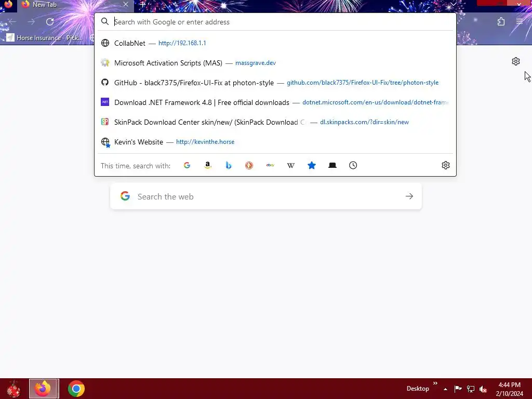532x399 pixels.
Task: Show hidden system tray icons
Action: (445, 389)
